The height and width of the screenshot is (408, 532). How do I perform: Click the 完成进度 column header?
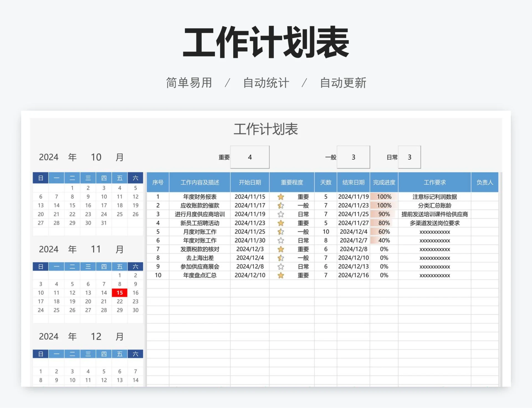(384, 183)
